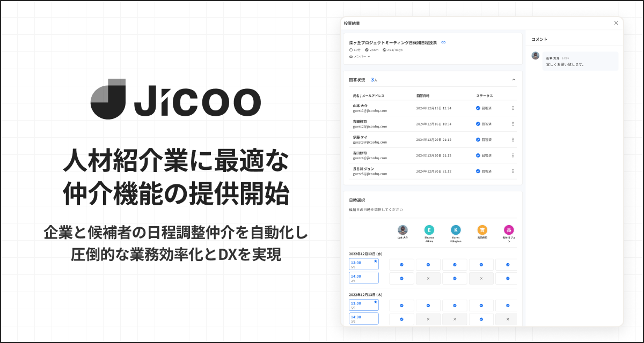Click Eleanor Atkins 'E' avatar
644x343 pixels.
point(429,230)
